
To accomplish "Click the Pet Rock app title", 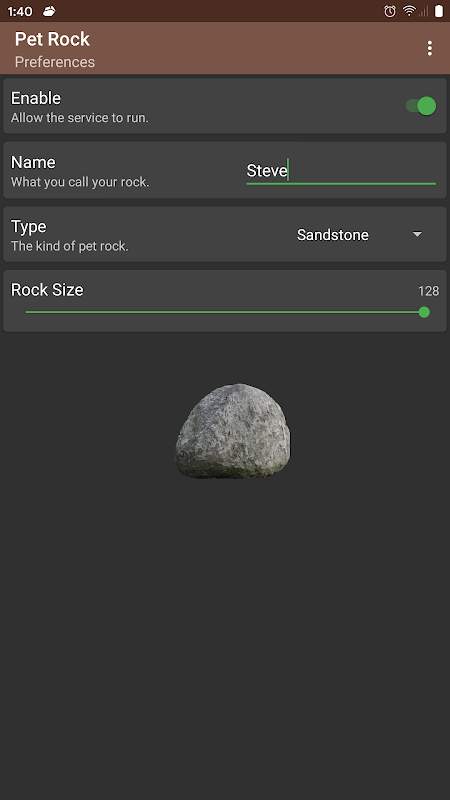I will [x=52, y=39].
